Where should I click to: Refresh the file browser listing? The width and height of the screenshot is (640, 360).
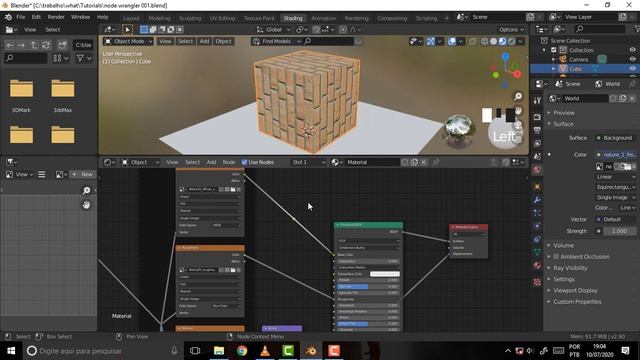tap(46, 45)
